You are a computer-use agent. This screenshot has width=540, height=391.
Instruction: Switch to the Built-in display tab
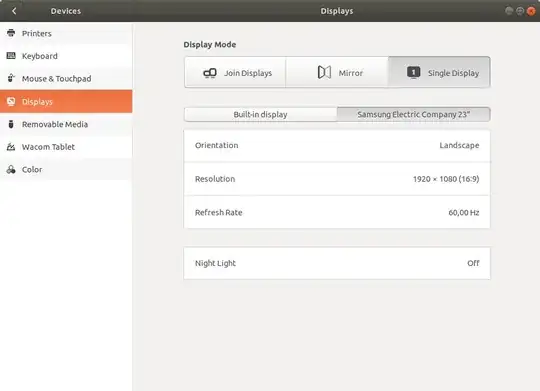point(260,114)
